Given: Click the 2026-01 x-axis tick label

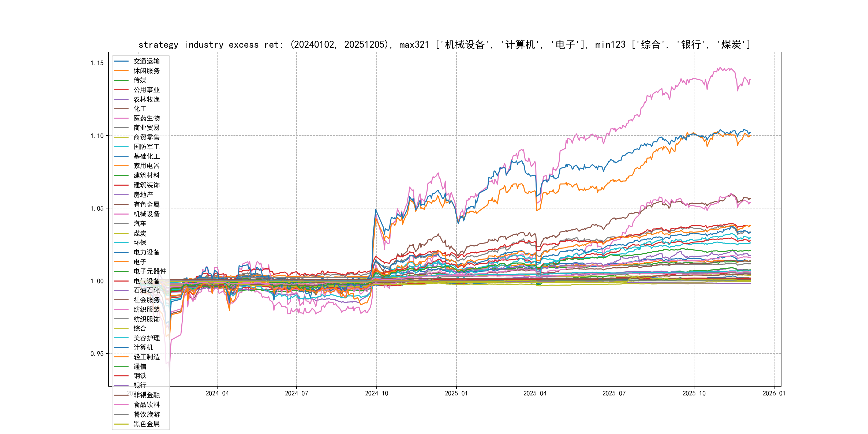Looking at the screenshot, I should click(774, 393).
